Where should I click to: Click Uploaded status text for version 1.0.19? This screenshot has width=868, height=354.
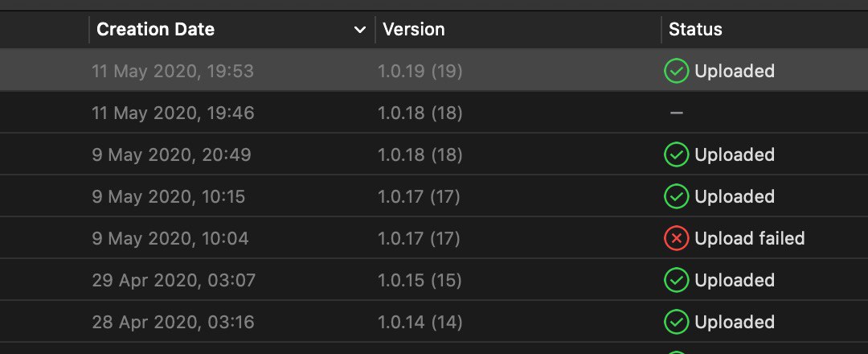[x=735, y=71]
